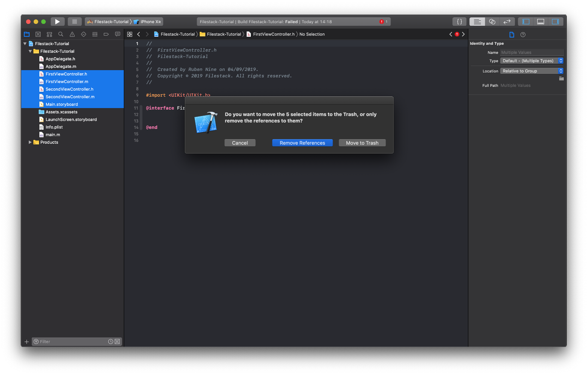Show the Breakpoint navigator
588x375 pixels.
(x=106, y=34)
